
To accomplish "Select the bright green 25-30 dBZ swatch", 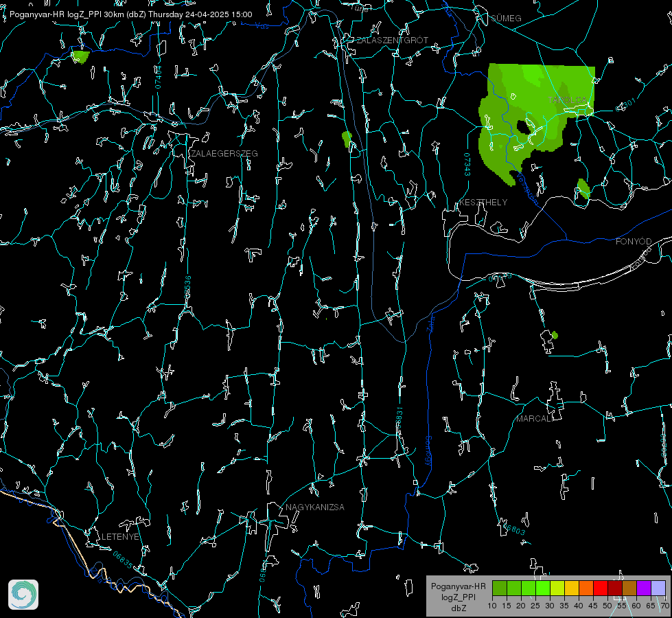I will tap(543, 588).
